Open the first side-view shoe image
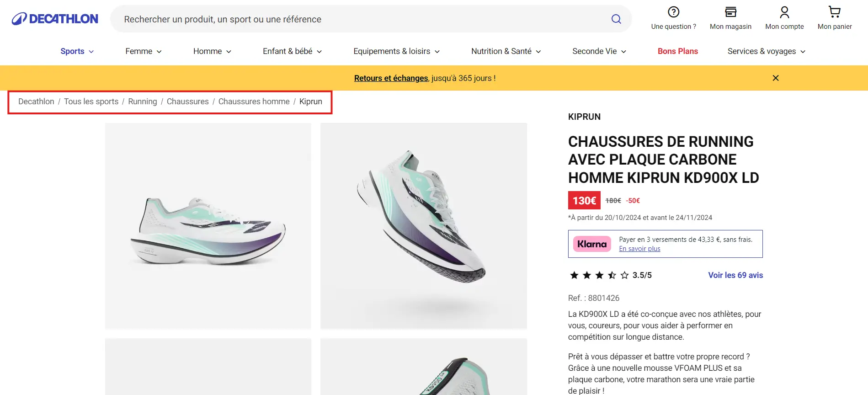The width and height of the screenshot is (868, 395). [208, 226]
